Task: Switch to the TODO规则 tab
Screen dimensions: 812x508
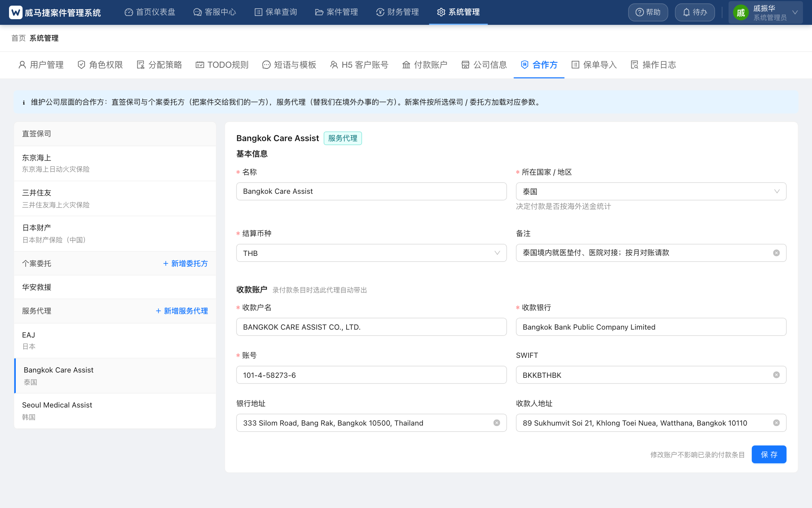Action: pyautogui.click(x=222, y=65)
